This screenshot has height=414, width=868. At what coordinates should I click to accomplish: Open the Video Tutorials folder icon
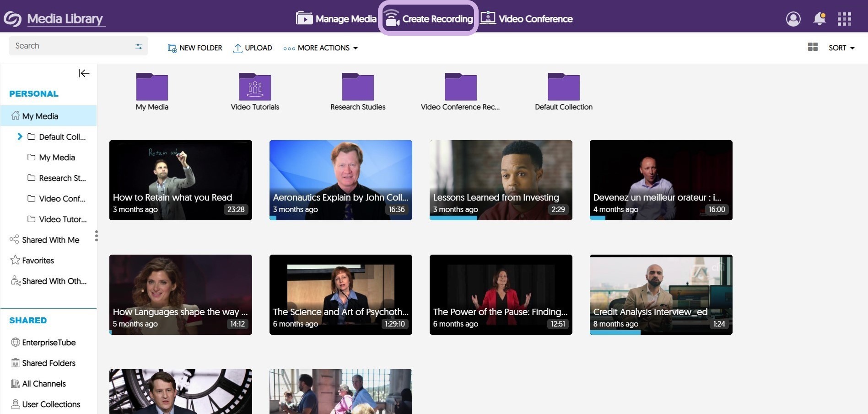pos(255,87)
